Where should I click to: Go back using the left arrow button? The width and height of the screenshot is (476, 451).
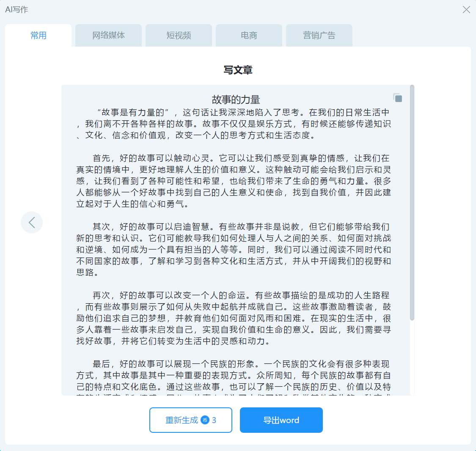[32, 222]
